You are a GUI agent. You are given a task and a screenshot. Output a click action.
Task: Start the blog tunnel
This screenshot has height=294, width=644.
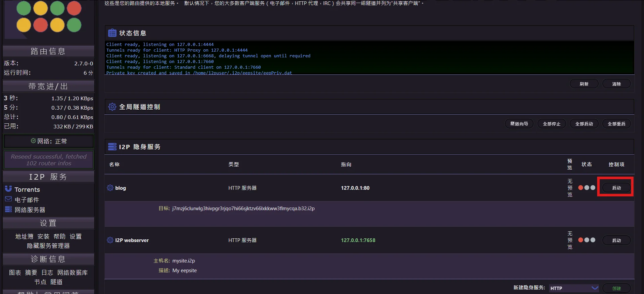pos(616,188)
